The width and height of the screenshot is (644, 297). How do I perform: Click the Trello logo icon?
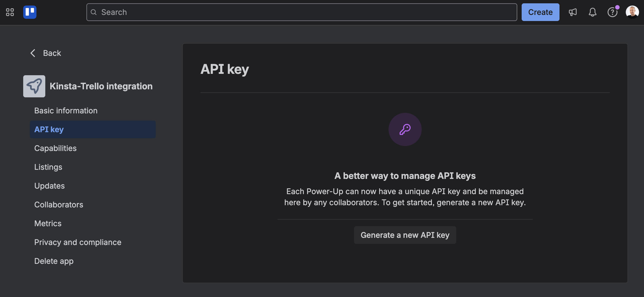coord(30,12)
